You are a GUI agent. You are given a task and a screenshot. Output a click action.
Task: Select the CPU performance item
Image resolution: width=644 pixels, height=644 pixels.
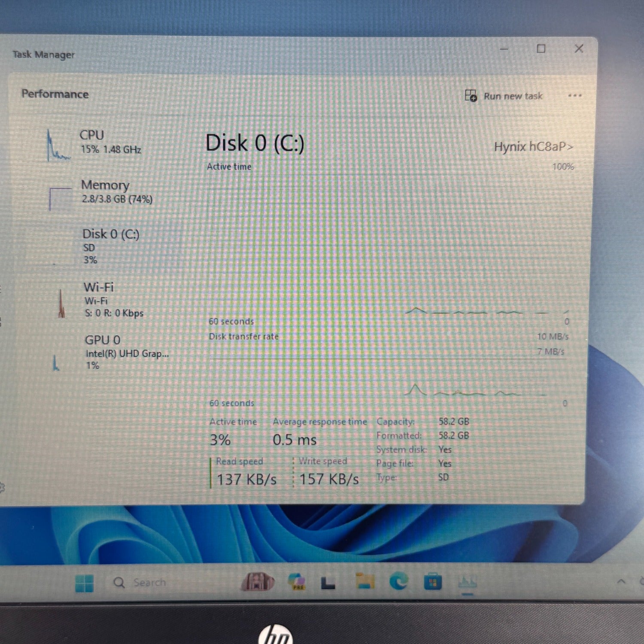103,143
